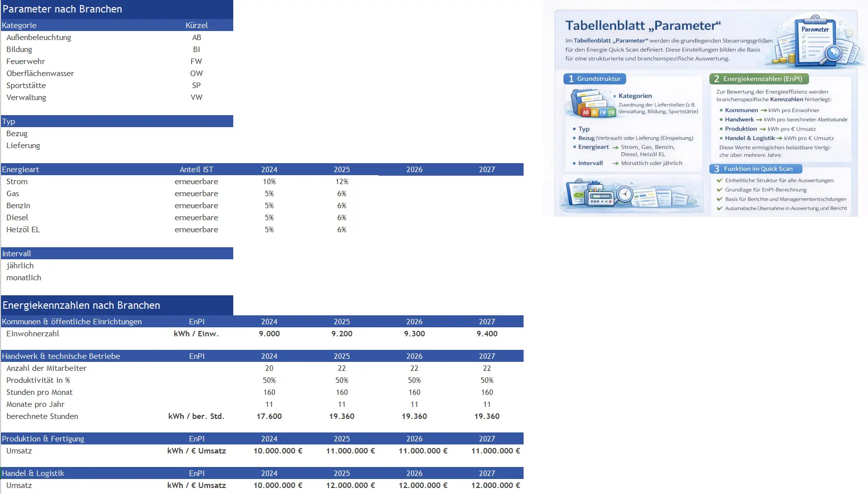Click the Feuerwehr Kürzel cell FW
The image size is (868, 494).
point(196,62)
